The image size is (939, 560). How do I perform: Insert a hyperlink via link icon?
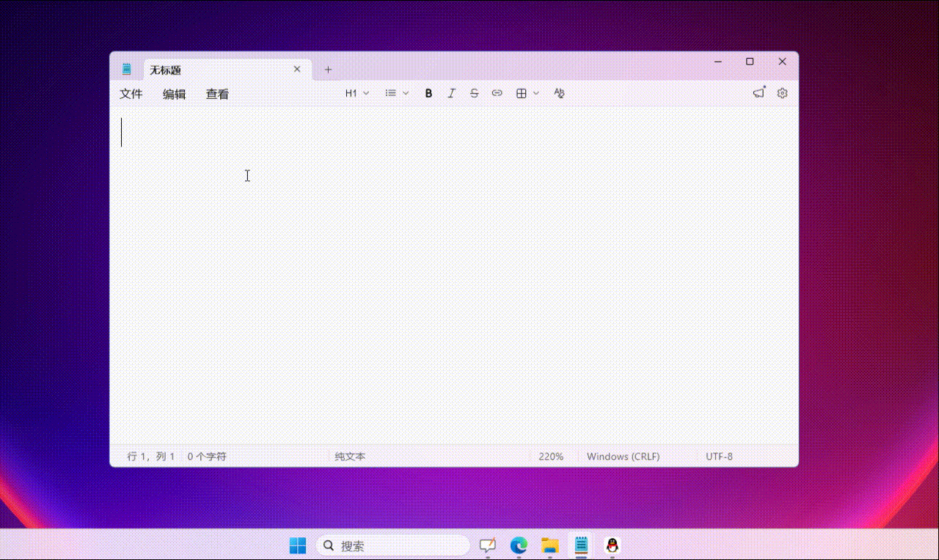pos(497,93)
